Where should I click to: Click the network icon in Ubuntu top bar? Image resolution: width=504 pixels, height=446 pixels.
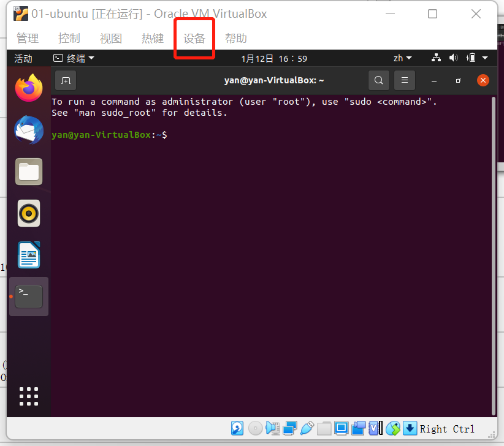pyautogui.click(x=436, y=58)
